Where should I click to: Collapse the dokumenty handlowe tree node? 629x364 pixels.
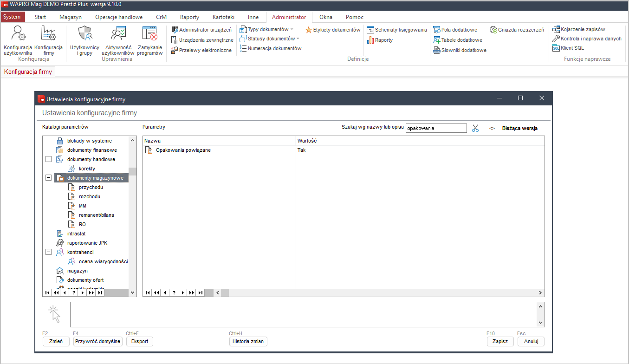pyautogui.click(x=48, y=159)
